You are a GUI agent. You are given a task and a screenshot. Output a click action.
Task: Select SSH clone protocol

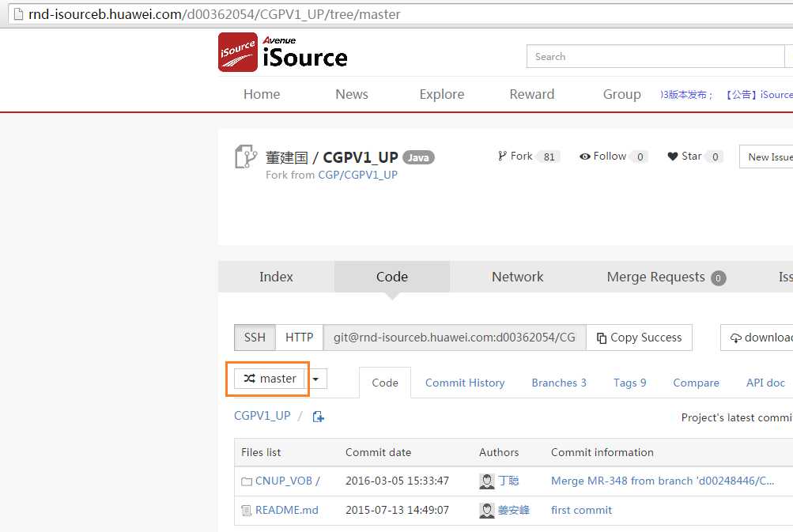pyautogui.click(x=255, y=338)
